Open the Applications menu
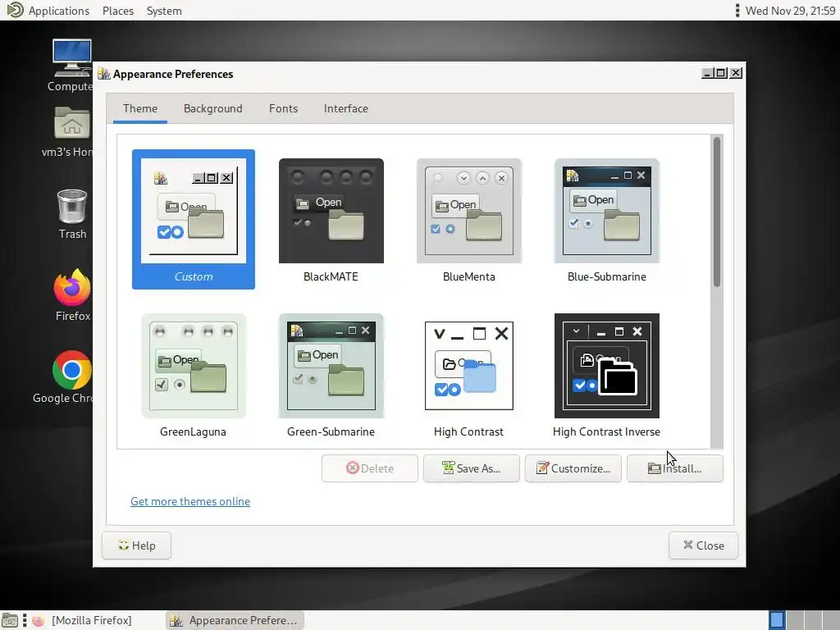 pos(59,11)
